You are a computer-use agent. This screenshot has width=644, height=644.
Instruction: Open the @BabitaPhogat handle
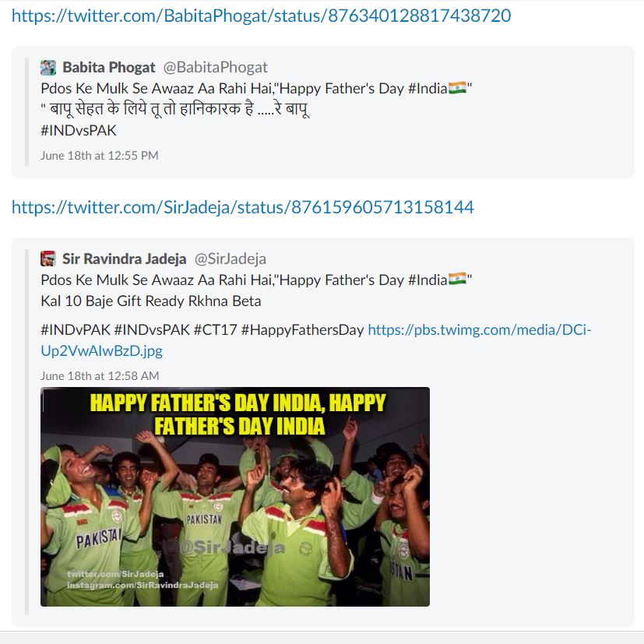(x=216, y=67)
